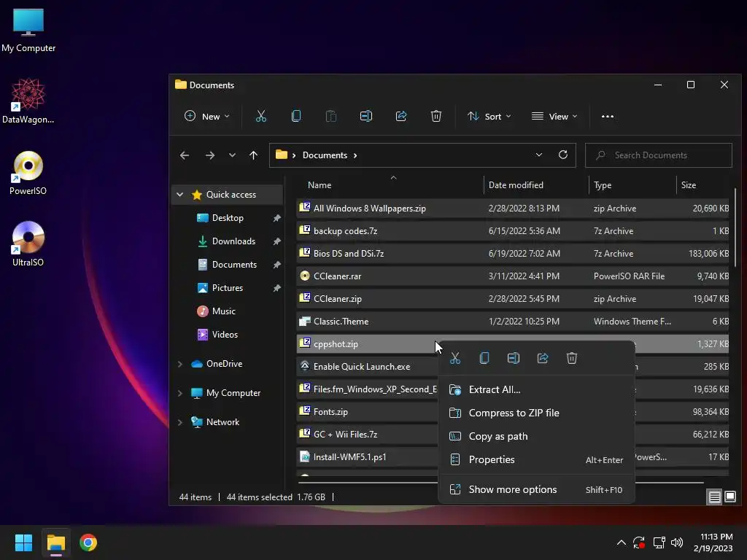Open Windows Start menu
Screen dimensions: 747x560
click(23, 542)
